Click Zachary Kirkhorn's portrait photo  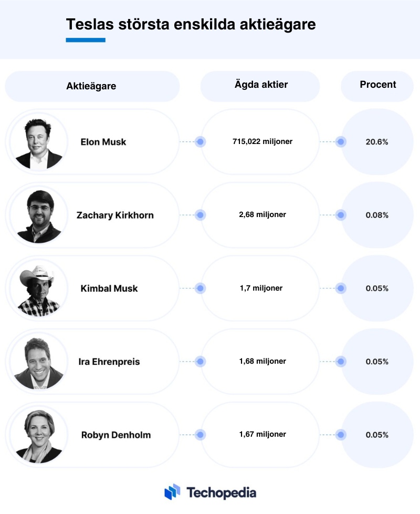pyautogui.click(x=39, y=215)
